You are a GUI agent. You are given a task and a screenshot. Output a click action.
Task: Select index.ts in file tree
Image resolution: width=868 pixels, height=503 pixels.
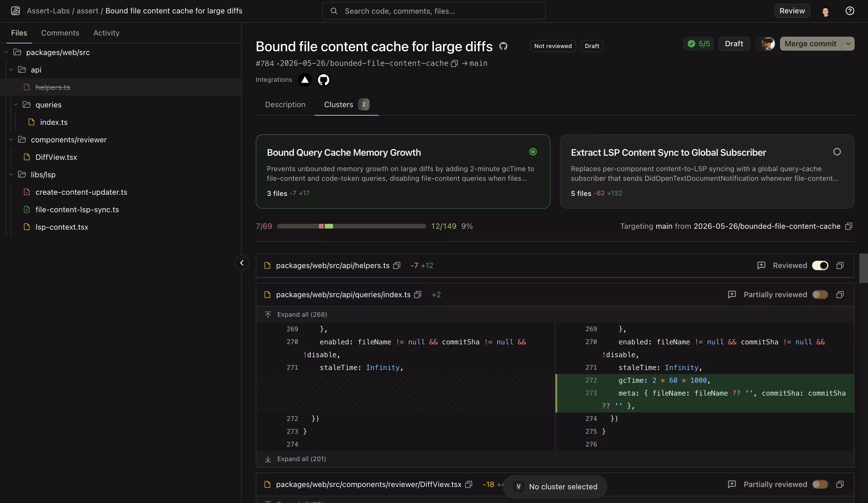tap(121, 122)
